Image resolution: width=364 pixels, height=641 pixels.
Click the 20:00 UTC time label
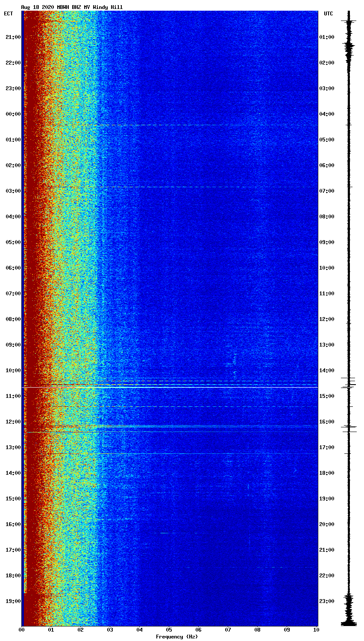click(x=327, y=524)
